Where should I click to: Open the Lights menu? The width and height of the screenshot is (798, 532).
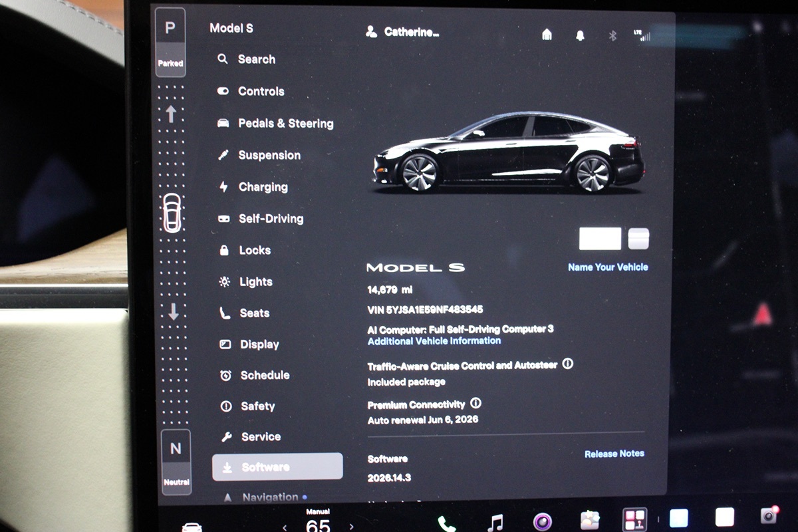tap(245, 282)
